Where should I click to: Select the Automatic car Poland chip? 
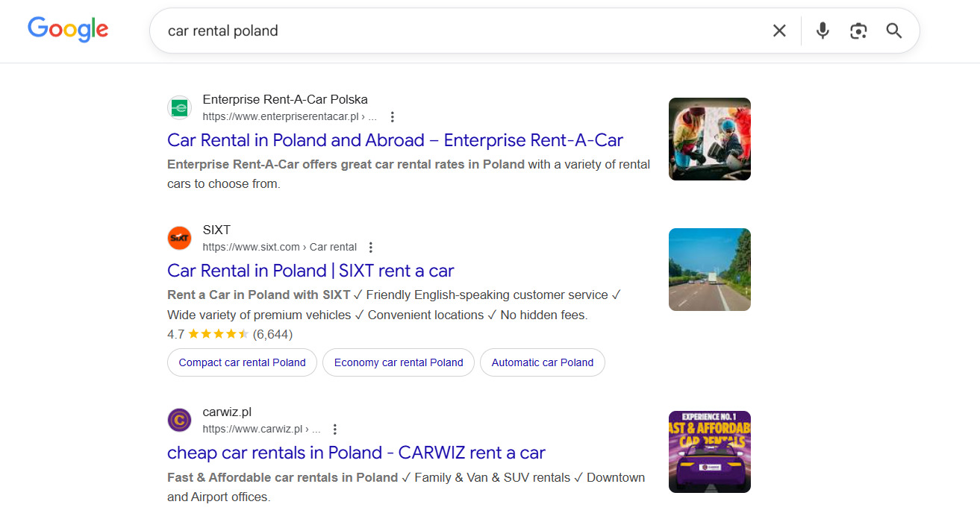[x=542, y=362]
